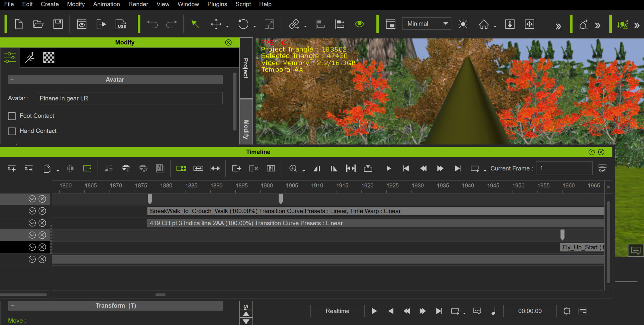Viewport: 644px width, 325px height.
Task: Close the Modify panel
Action: 228,43
